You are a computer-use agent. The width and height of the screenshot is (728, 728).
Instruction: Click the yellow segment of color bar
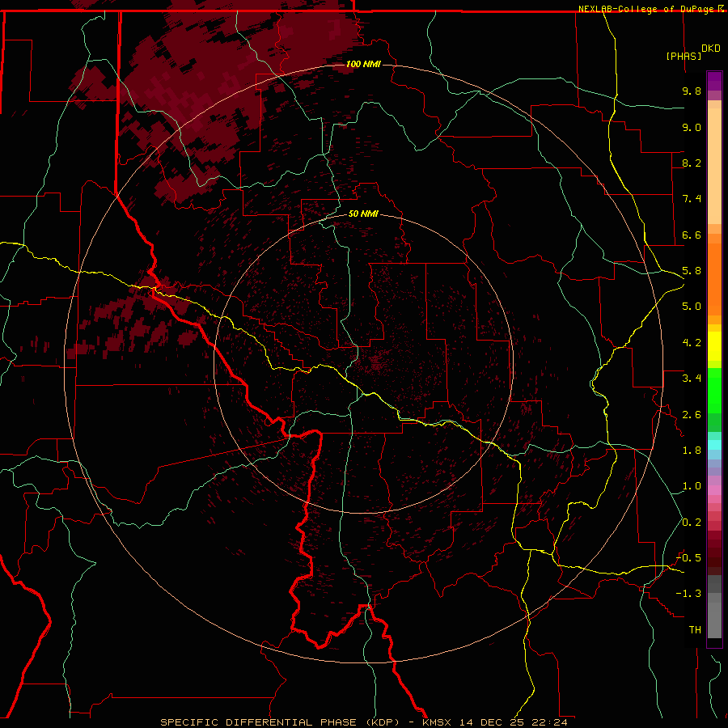(714, 346)
